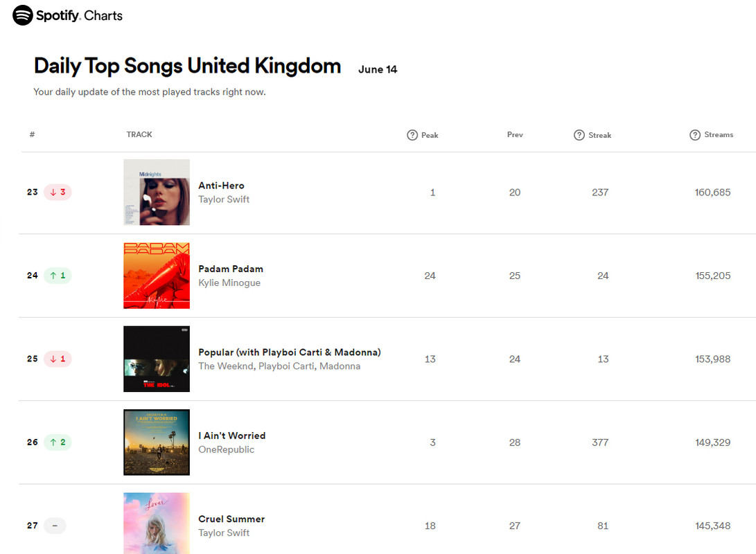
Task: Open the Anti-Hero album cover
Action: [x=157, y=193]
